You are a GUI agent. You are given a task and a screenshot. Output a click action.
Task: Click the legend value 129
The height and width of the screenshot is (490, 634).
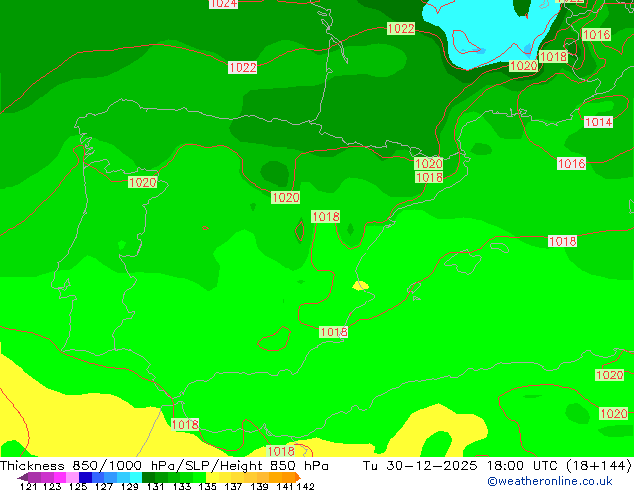(x=129, y=486)
